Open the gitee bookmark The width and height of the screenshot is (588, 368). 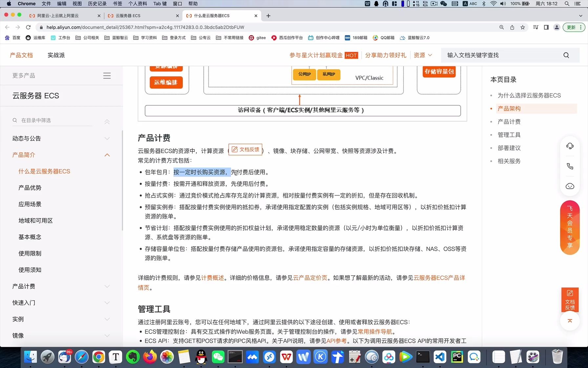258,38
